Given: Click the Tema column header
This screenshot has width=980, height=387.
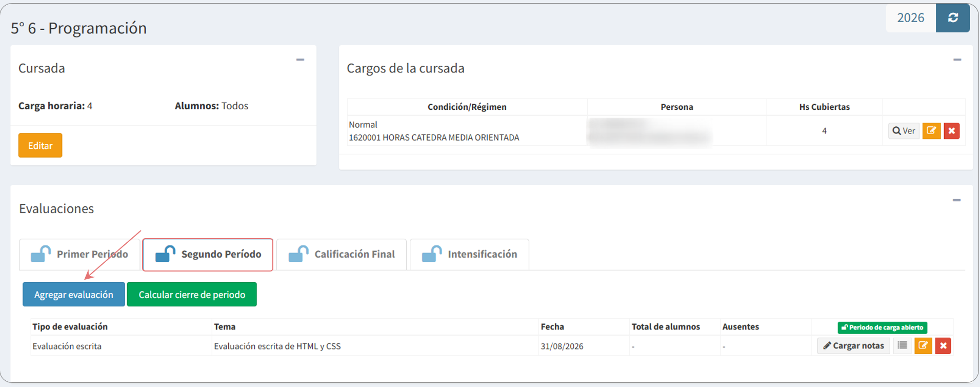Looking at the screenshot, I should (x=225, y=327).
